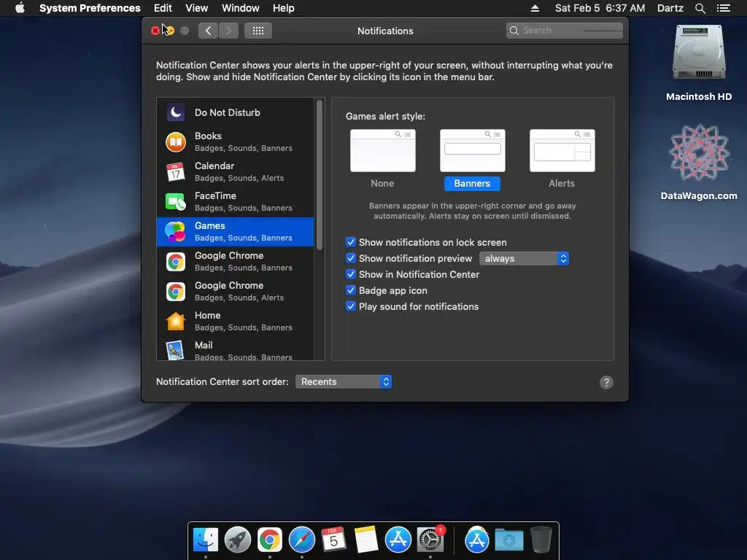Open Notification Center sort order dropdown

pos(344,382)
